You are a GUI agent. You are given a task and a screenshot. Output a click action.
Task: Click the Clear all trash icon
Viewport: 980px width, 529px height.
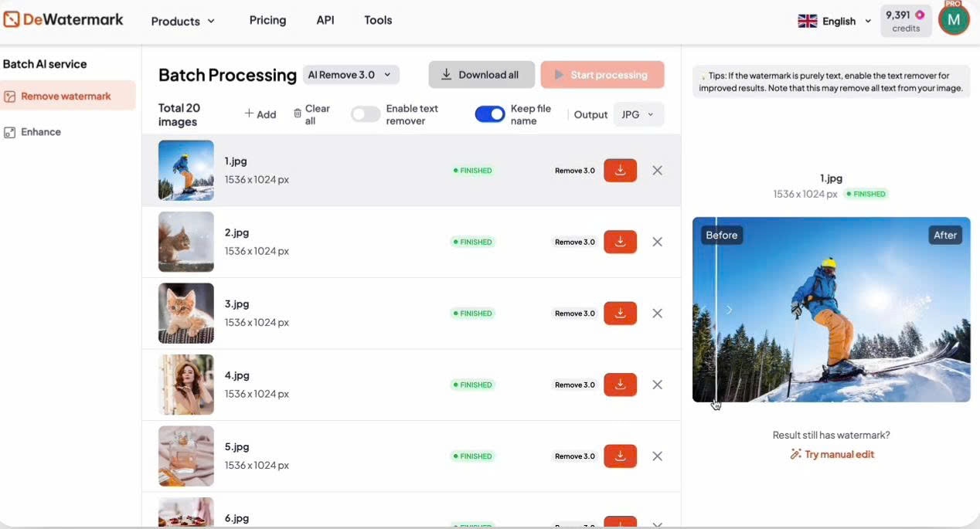(x=298, y=114)
